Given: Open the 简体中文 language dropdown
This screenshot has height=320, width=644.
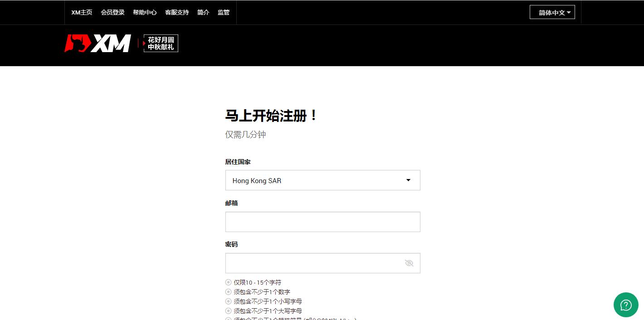Looking at the screenshot, I should coord(552,12).
